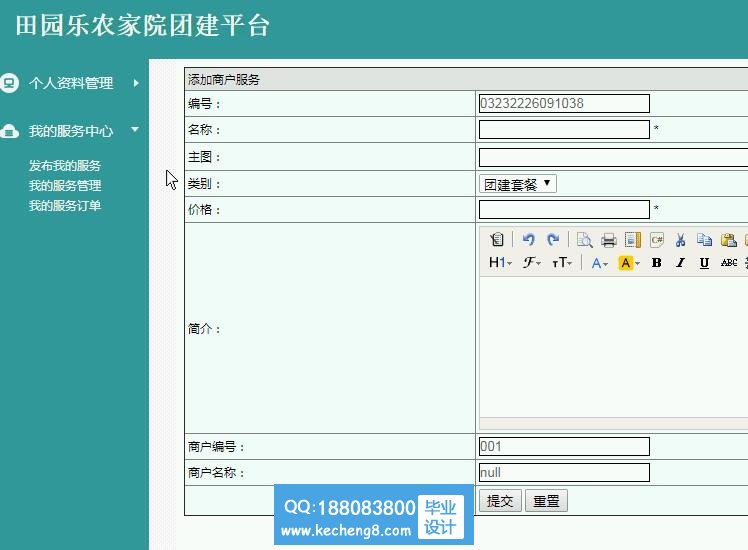Open 个人资料管理 in the sidebar
The image size is (748, 550).
[71, 83]
